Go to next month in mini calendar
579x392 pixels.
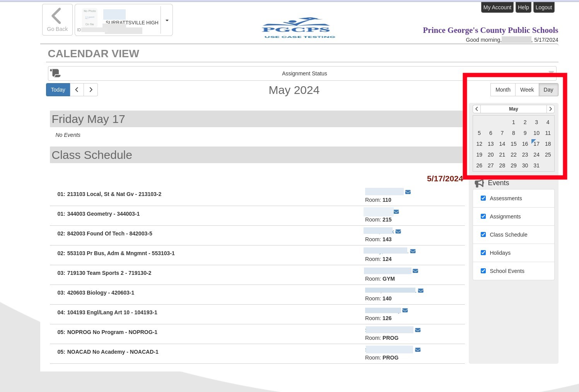coord(550,109)
